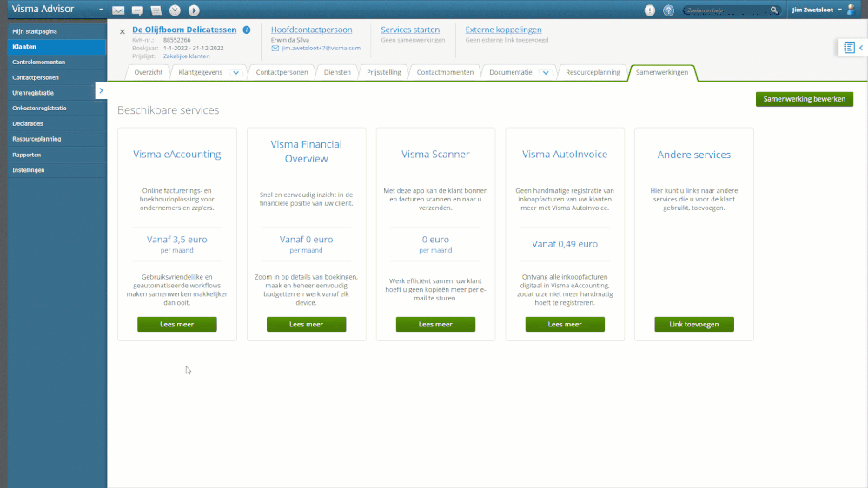Image resolution: width=868 pixels, height=488 pixels.
Task: Click Link toevoegen under Andere services
Action: (x=694, y=324)
